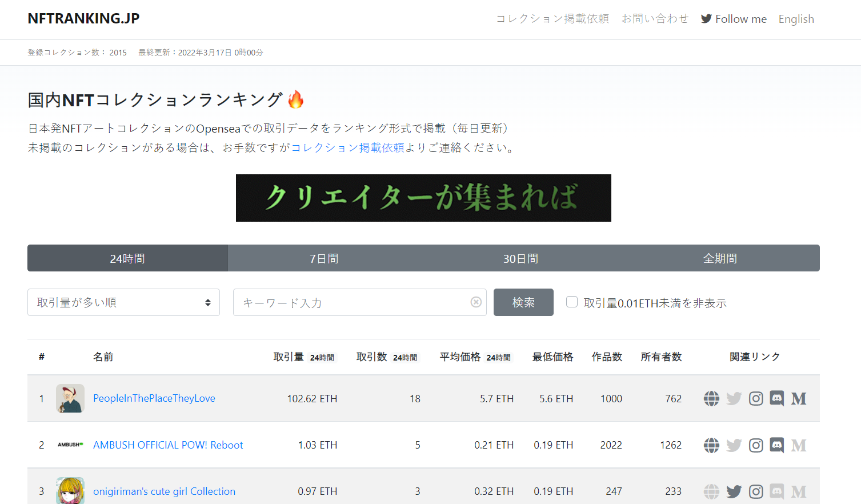Open Medium icon in PeopleInThePlaceTheyLove row
This screenshot has height=504, width=861.
click(x=799, y=398)
